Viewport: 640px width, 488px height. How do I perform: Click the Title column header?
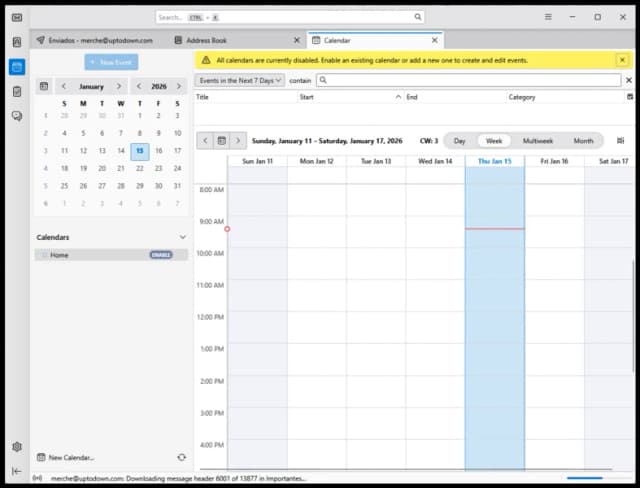(x=245, y=97)
